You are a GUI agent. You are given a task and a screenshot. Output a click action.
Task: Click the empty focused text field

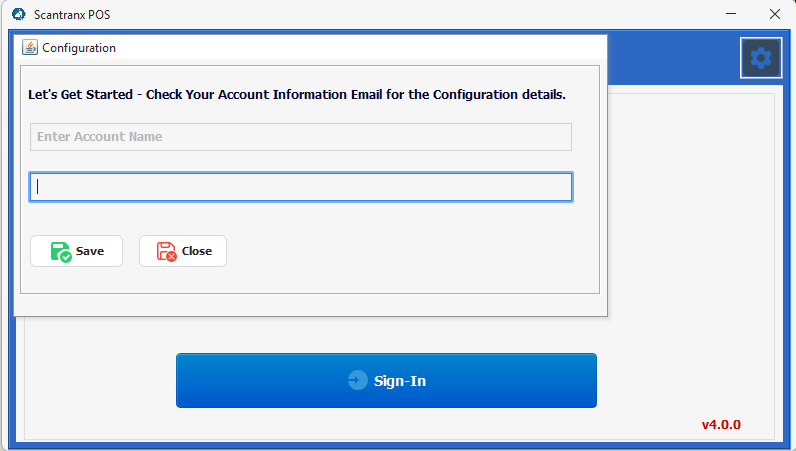point(300,187)
